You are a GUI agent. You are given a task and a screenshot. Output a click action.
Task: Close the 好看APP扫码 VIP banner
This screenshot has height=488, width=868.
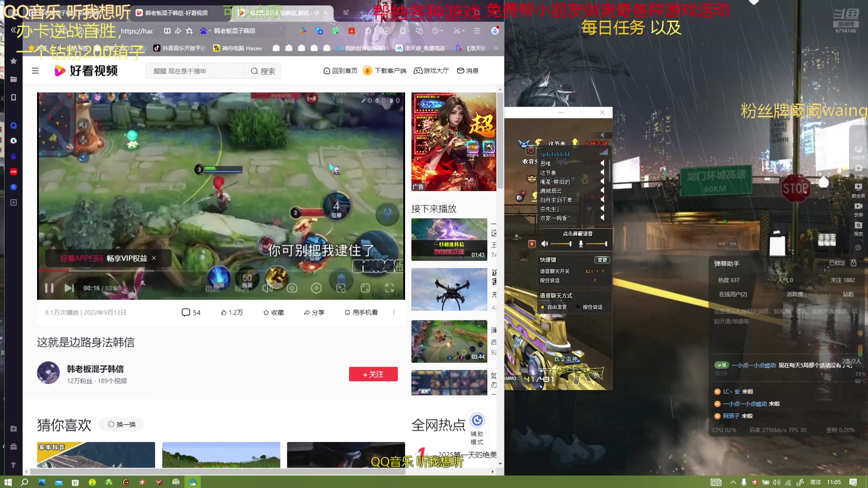[x=154, y=258]
